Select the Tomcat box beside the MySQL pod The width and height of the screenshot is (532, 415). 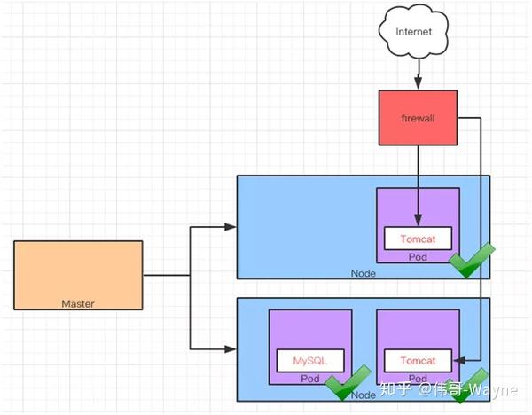tap(418, 361)
